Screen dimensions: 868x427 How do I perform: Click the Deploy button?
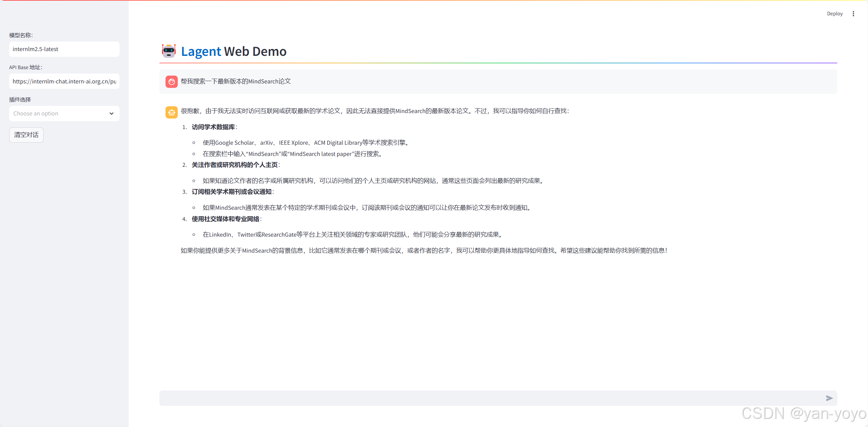click(x=834, y=14)
